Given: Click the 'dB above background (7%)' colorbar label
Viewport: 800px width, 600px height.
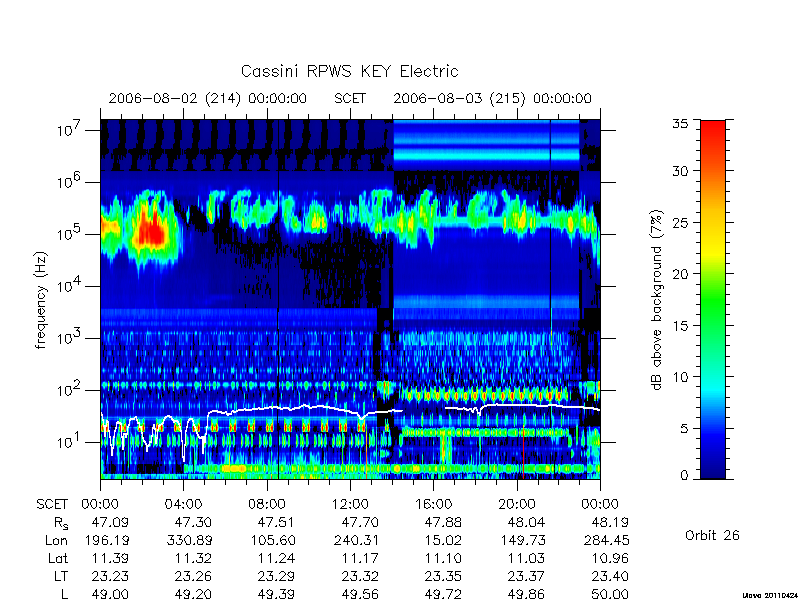Looking at the screenshot, I should (x=657, y=300).
